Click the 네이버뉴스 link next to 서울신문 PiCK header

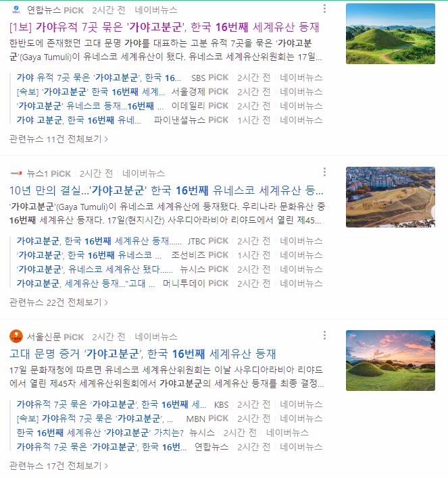click(156, 337)
